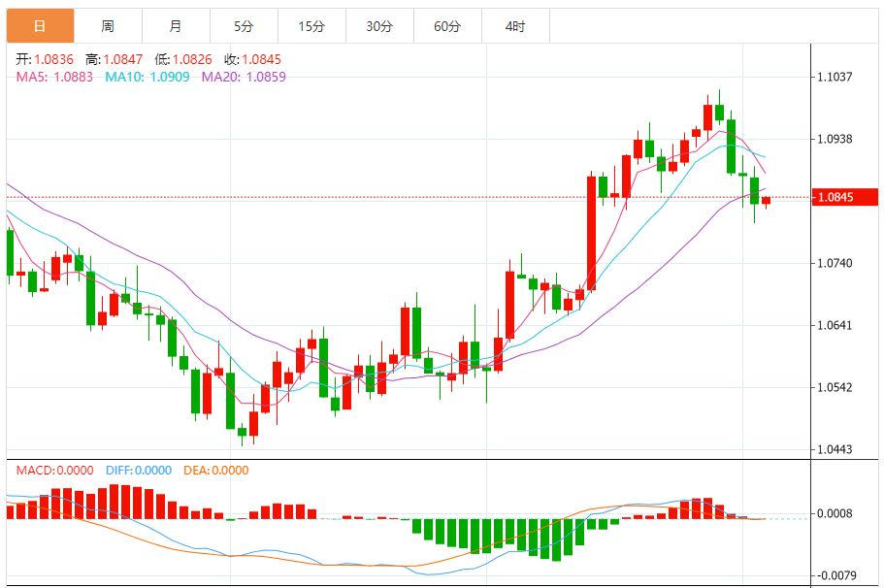Viewport: 884px width, 588px height.
Task: Open the 15分 timeframe tab
Action: [311, 26]
